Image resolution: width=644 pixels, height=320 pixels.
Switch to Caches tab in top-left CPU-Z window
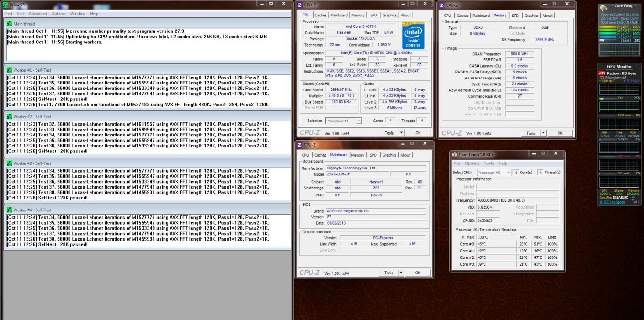[320, 15]
